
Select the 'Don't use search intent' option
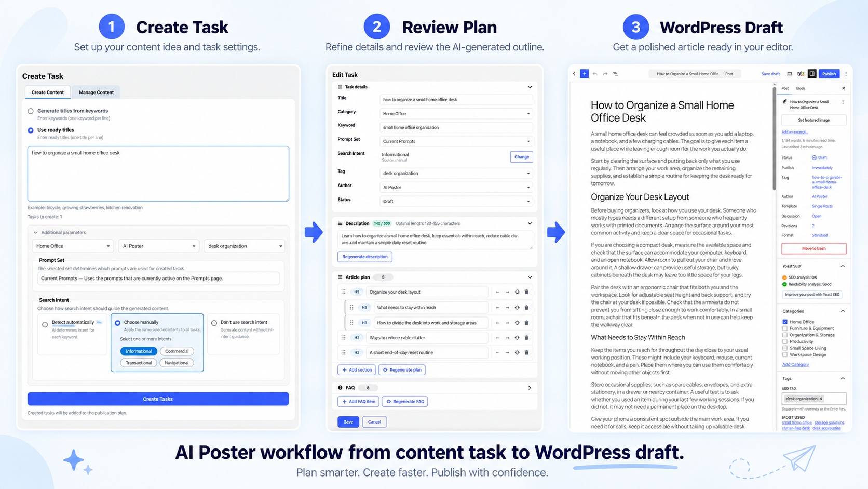[214, 323]
